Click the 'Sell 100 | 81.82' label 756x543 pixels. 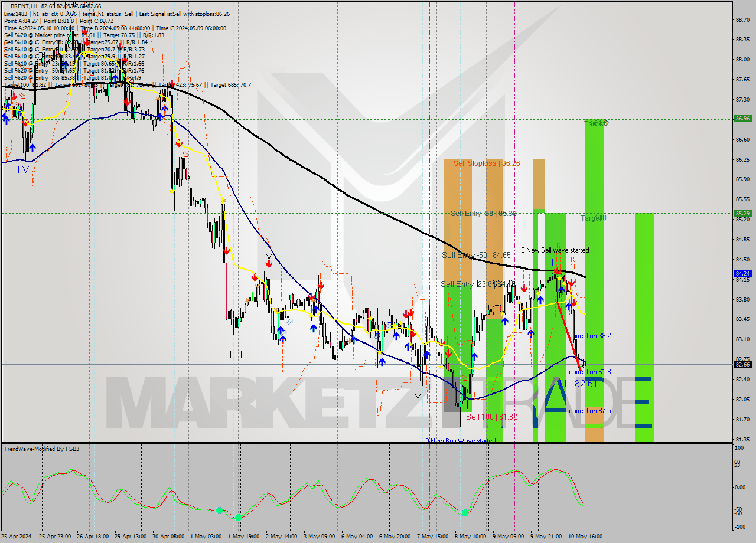491,417
